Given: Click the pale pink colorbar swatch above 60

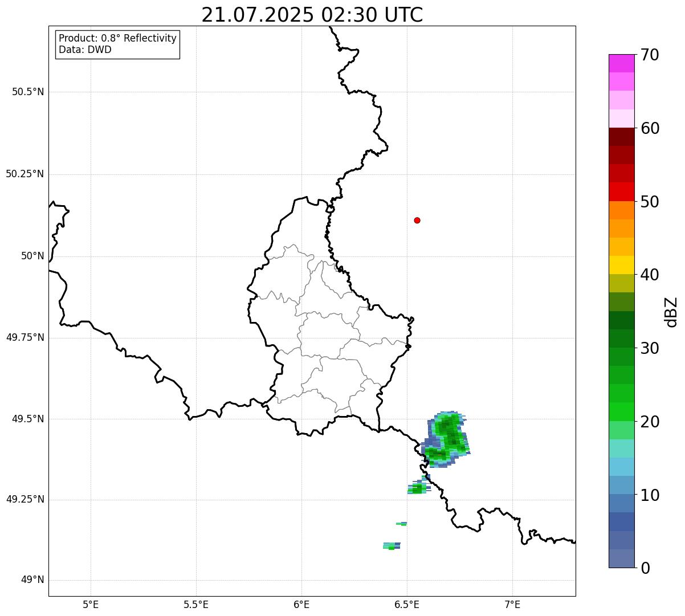Looking at the screenshot, I should coord(621,119).
